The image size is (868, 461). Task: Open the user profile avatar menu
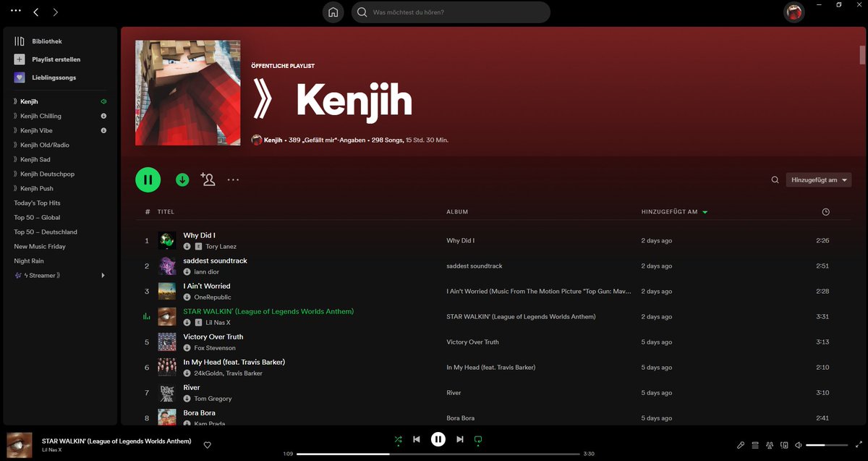(794, 12)
